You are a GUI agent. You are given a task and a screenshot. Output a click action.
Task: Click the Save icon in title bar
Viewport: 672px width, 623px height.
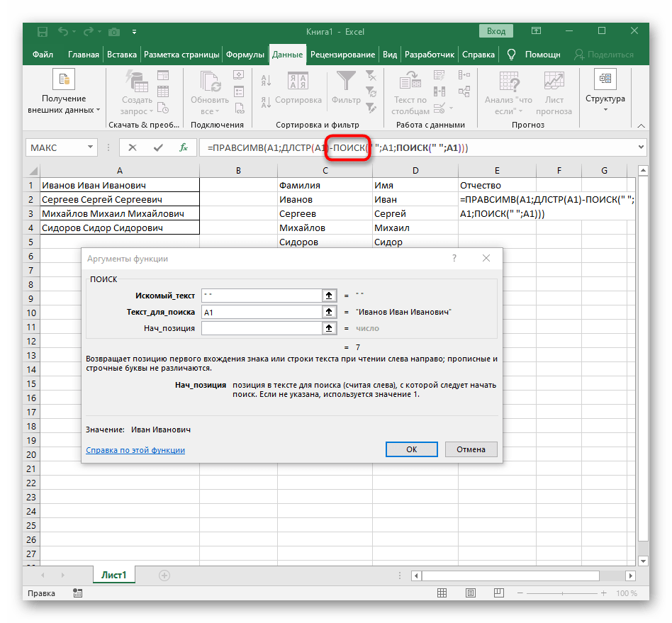point(43,32)
